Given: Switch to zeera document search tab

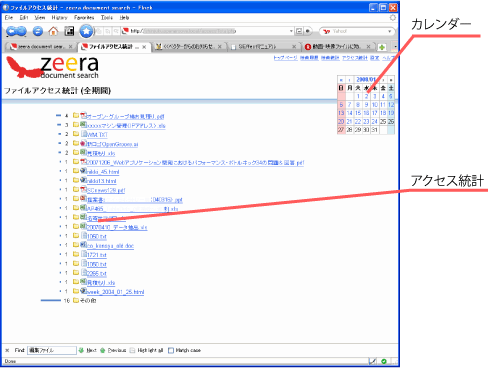Looking at the screenshot, I should [x=41, y=47].
